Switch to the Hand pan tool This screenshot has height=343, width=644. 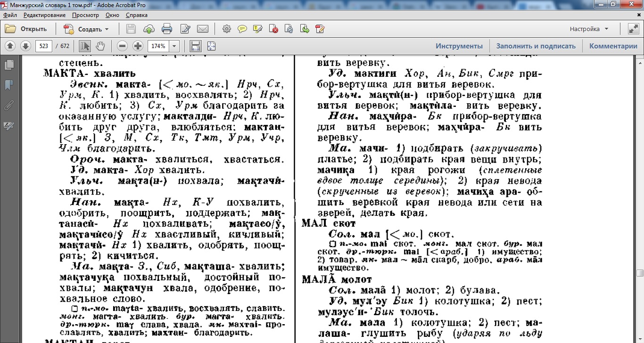pos(100,46)
